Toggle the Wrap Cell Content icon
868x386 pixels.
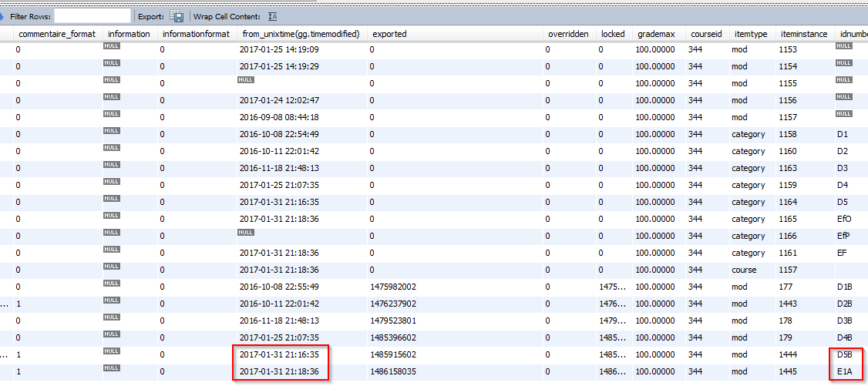tap(274, 16)
